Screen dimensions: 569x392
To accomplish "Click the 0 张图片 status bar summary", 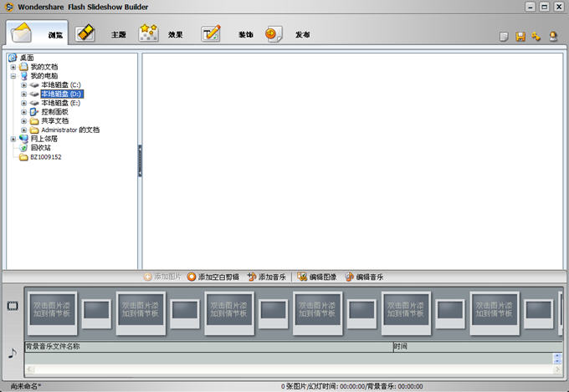I will point(351,386).
